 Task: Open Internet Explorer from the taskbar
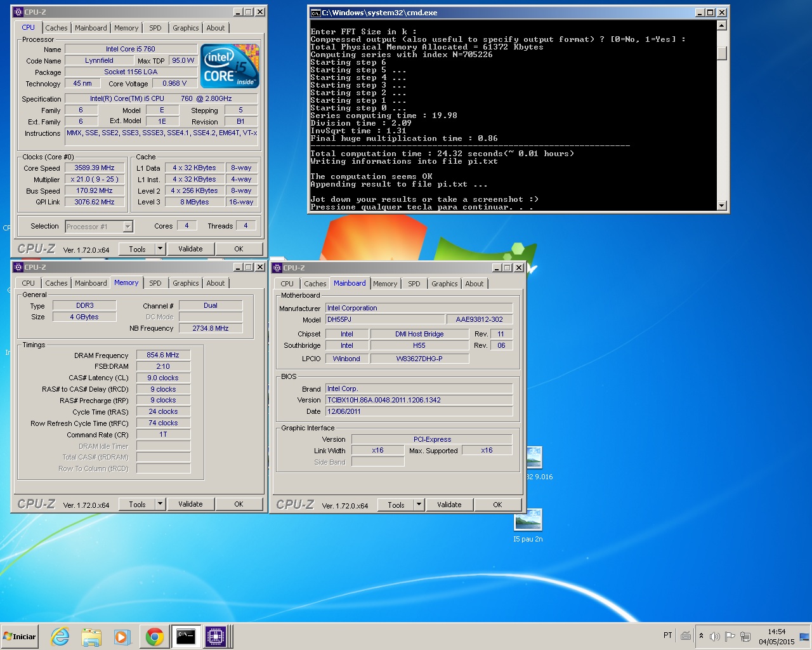coord(60,636)
